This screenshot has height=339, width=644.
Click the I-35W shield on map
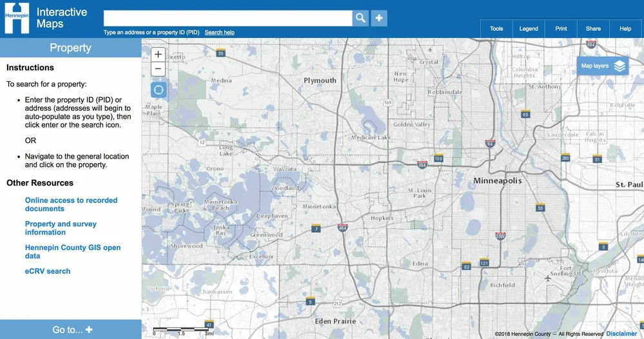tap(500, 237)
